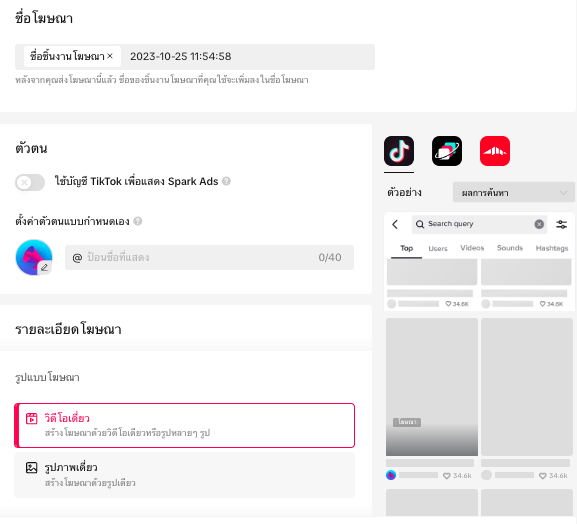Select the red Pangle preview icon
Screen dimensions: 577x524
pyautogui.click(x=495, y=151)
